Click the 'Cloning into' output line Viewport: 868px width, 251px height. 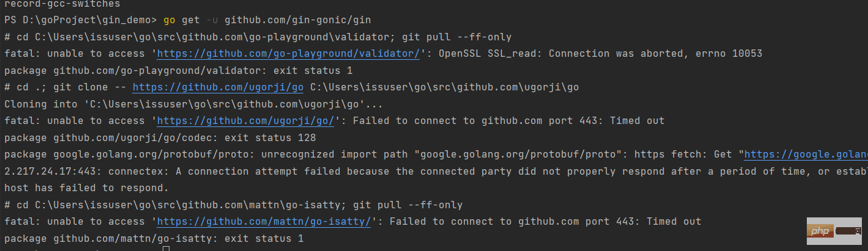tap(193, 104)
